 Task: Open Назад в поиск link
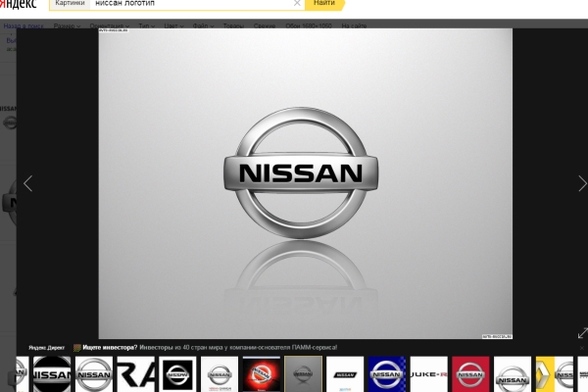pos(24,25)
